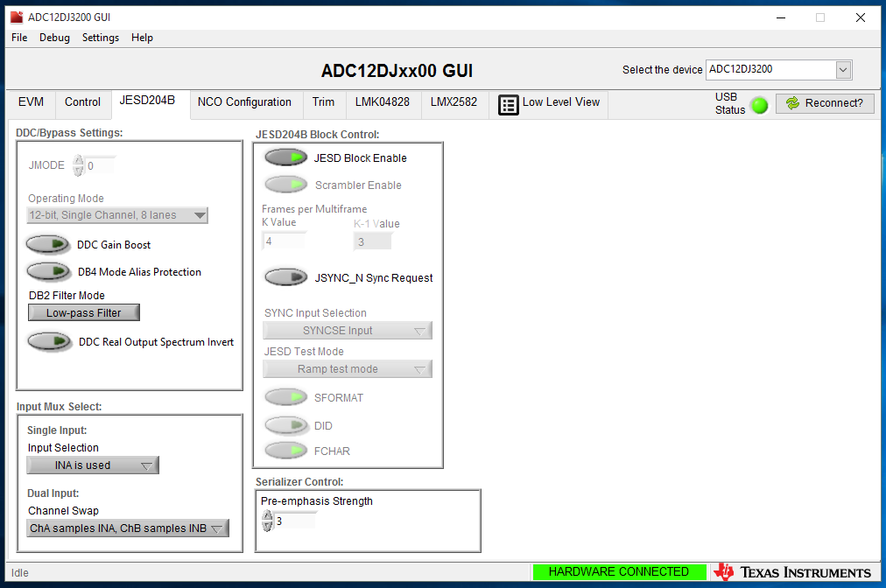This screenshot has height=588, width=886.
Task: Switch to the EVM tab
Action: point(31,102)
